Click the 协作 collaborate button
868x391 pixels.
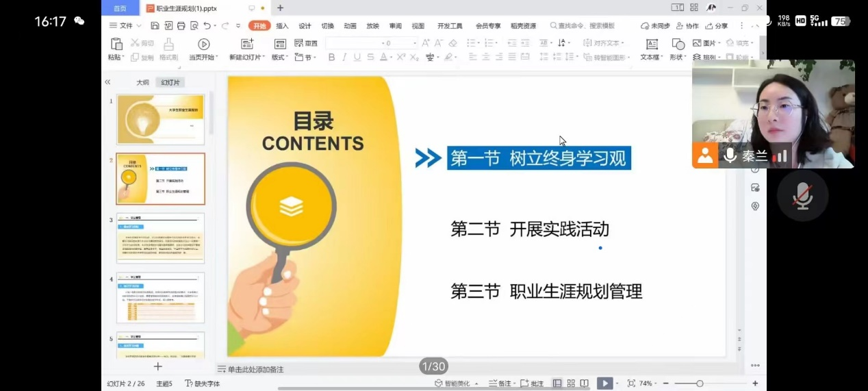[687, 26]
